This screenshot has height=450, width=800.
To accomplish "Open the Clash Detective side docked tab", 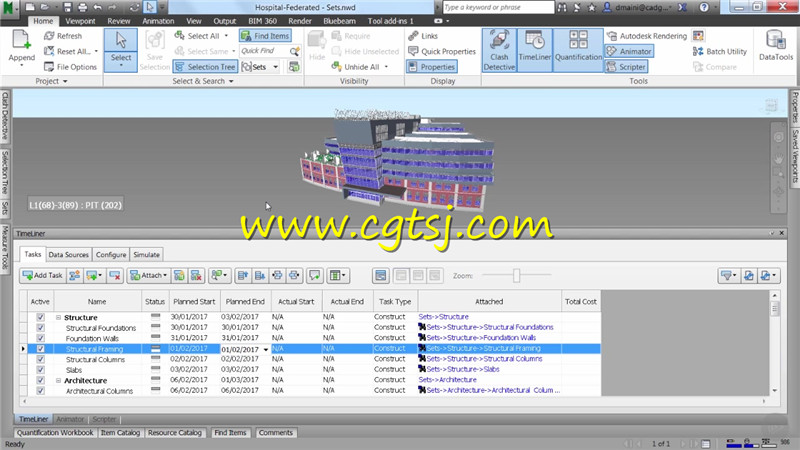I will pos(5,116).
